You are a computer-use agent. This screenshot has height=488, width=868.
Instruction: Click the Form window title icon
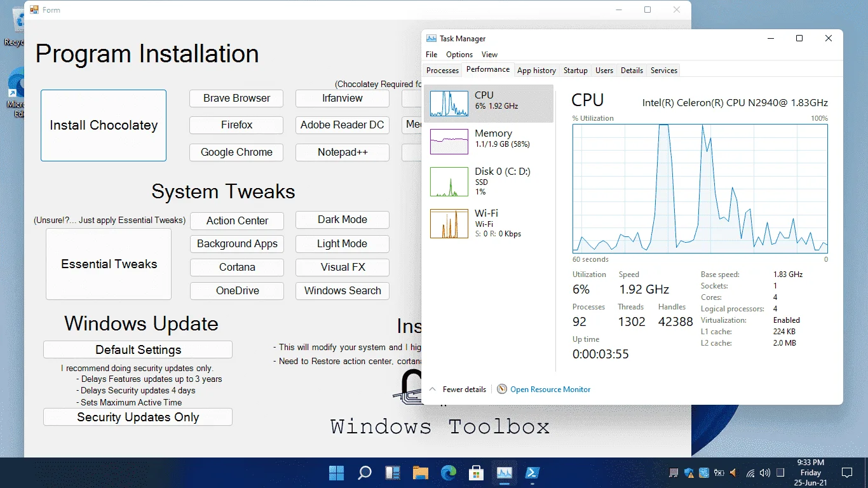click(x=35, y=10)
